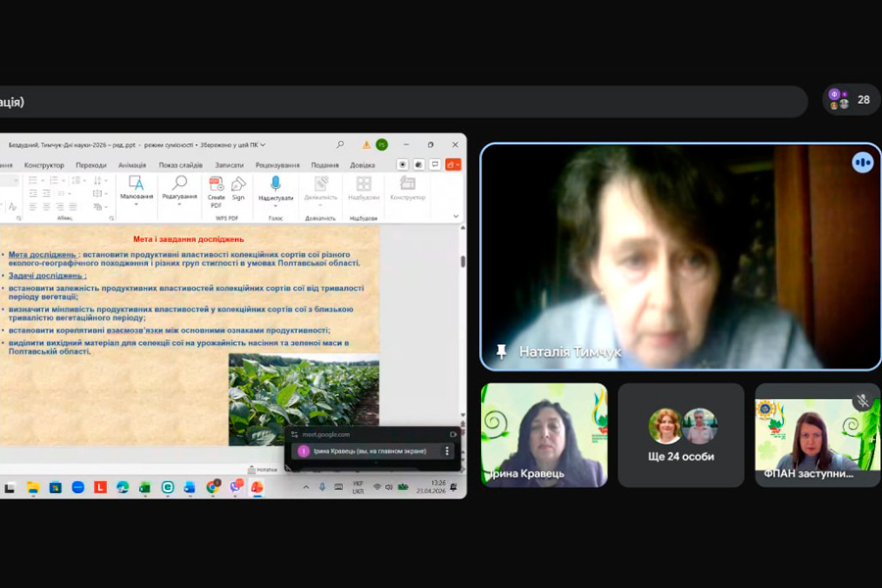The width and height of the screenshot is (882, 588).
Task: Click the Наталія Тимчук main video tile
Action: (x=681, y=257)
